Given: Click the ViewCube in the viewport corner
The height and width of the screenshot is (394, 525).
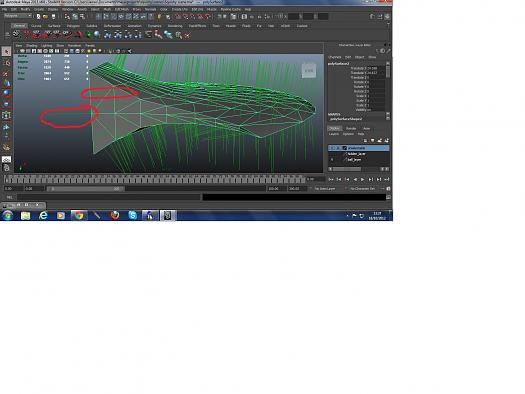Looking at the screenshot, I should click(309, 71).
